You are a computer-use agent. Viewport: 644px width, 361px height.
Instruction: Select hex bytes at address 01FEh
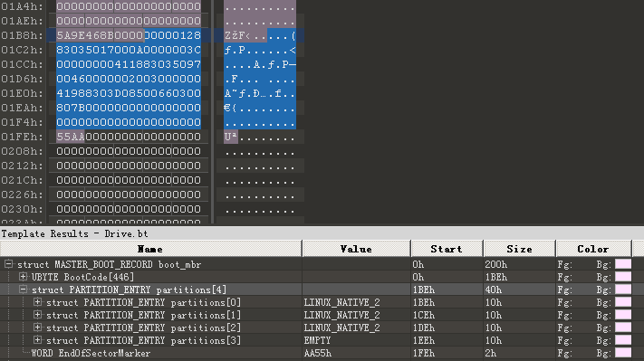pos(129,137)
